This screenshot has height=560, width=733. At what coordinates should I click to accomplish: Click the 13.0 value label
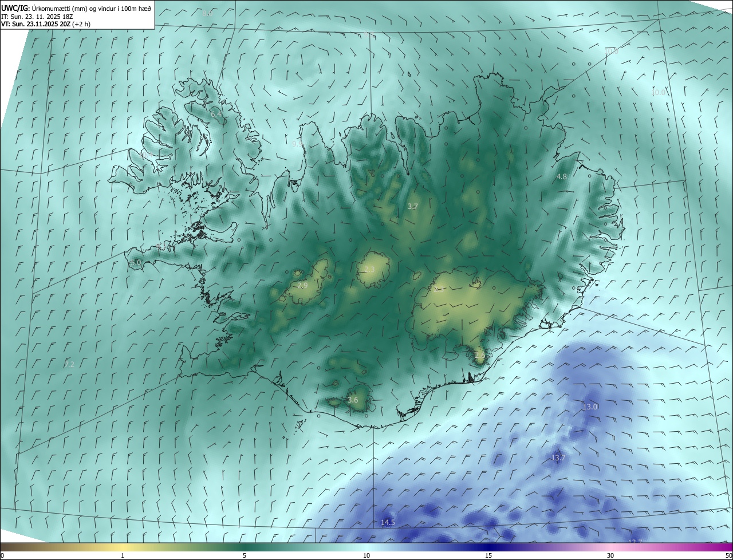click(x=590, y=407)
